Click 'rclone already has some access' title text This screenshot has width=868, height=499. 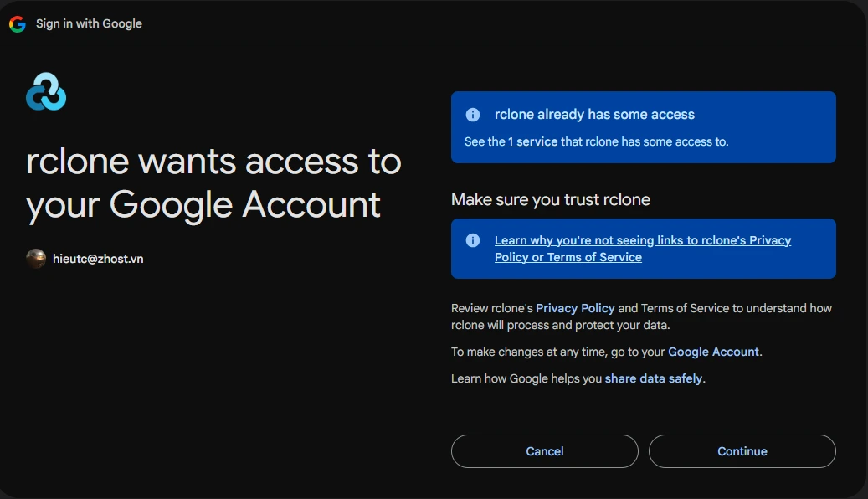(x=594, y=115)
